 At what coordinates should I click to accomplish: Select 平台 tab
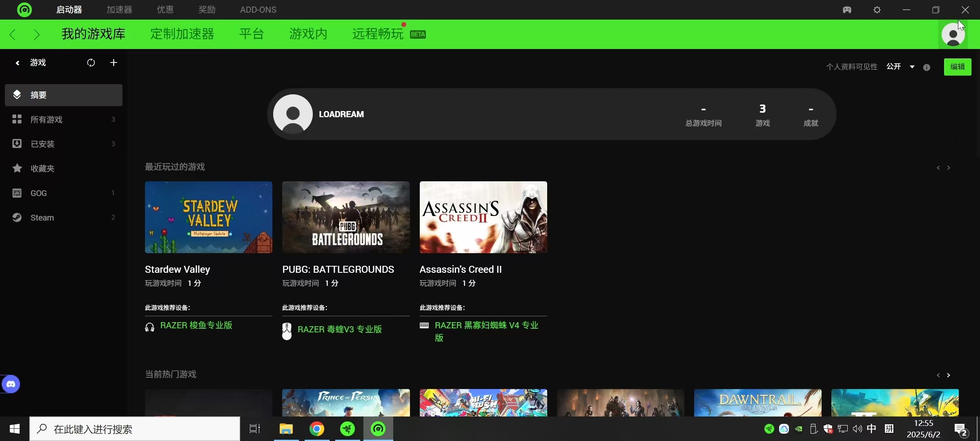[252, 34]
